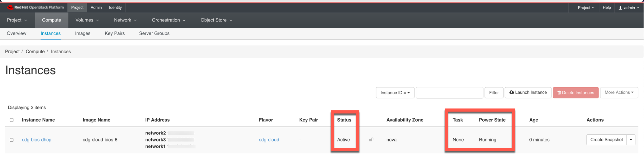Screen dimensions: 644x154
Task: Open the Network navigation menu
Action: (125, 20)
